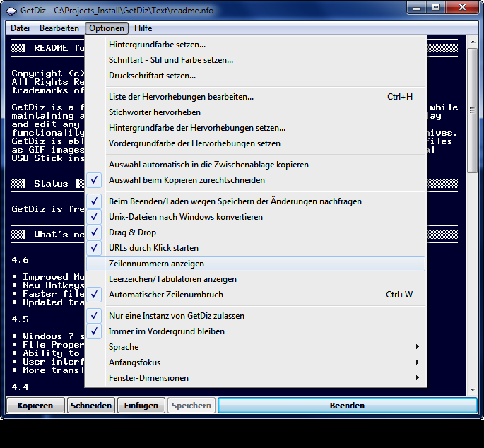Click the Einfügen button
Image resolution: width=484 pixels, height=448 pixels.
(141, 406)
